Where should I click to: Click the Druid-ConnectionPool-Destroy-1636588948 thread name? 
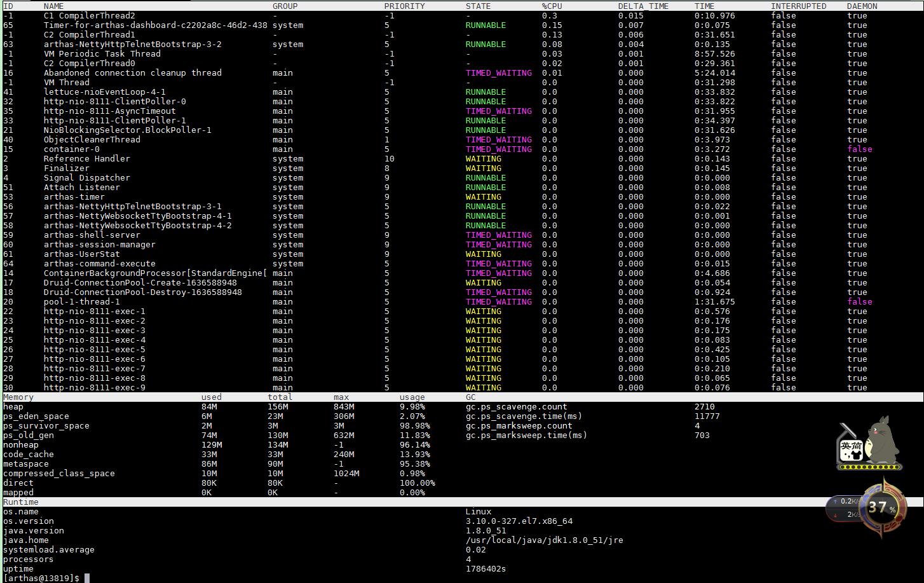coord(143,292)
